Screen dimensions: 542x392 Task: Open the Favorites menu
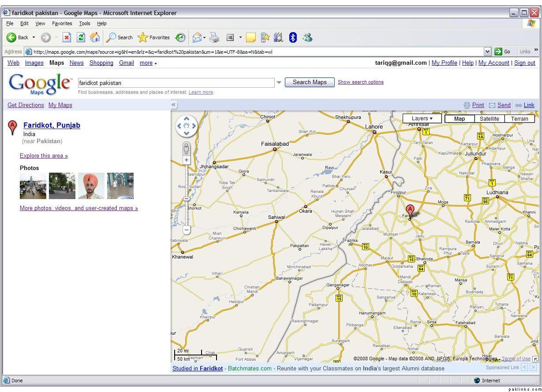click(62, 23)
